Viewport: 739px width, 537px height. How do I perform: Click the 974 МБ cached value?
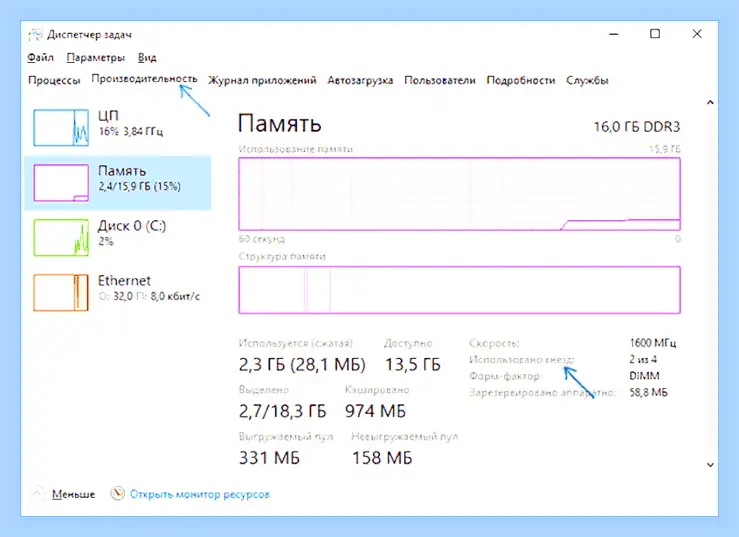point(375,411)
